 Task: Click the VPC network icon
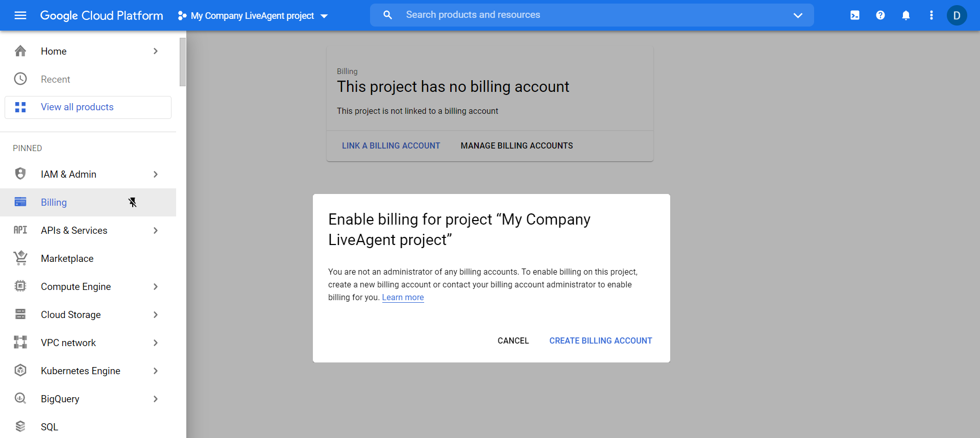(x=20, y=343)
